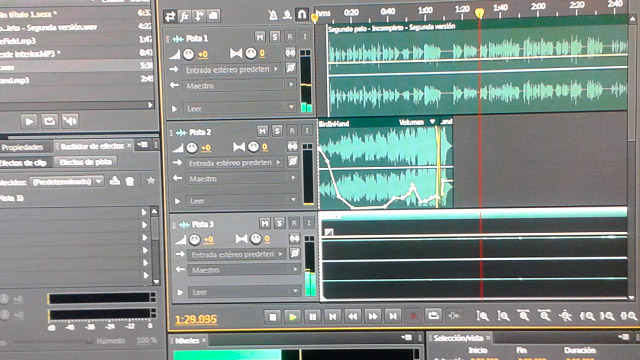The height and width of the screenshot is (360, 640).
Task: Open Pista 3 output 'Maestro' dropdown
Action: [244, 270]
